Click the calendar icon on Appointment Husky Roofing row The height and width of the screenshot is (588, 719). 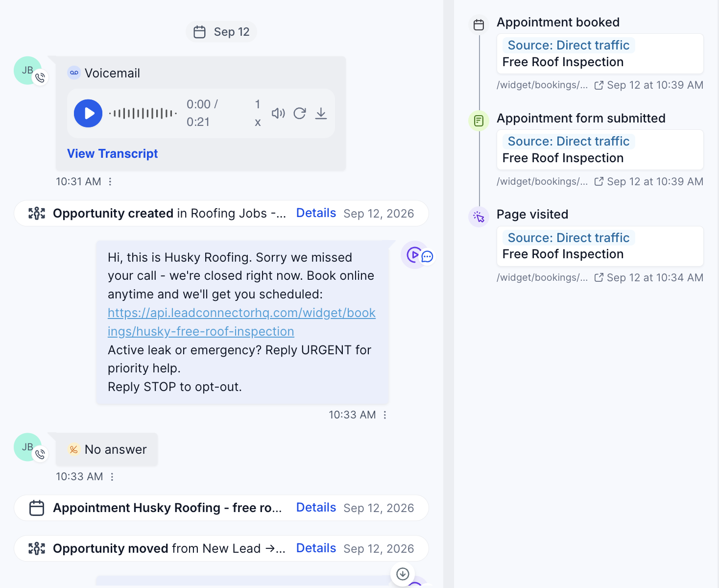pos(37,508)
